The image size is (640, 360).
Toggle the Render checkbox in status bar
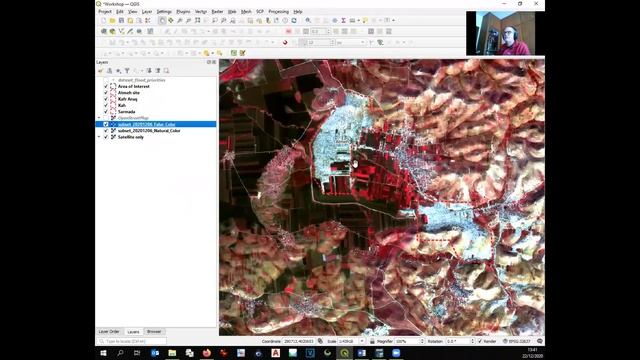(480, 341)
